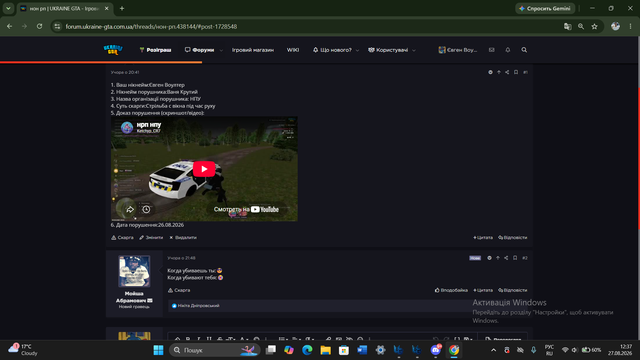
Task: Click Спросить Gemini button
Action: (545, 8)
